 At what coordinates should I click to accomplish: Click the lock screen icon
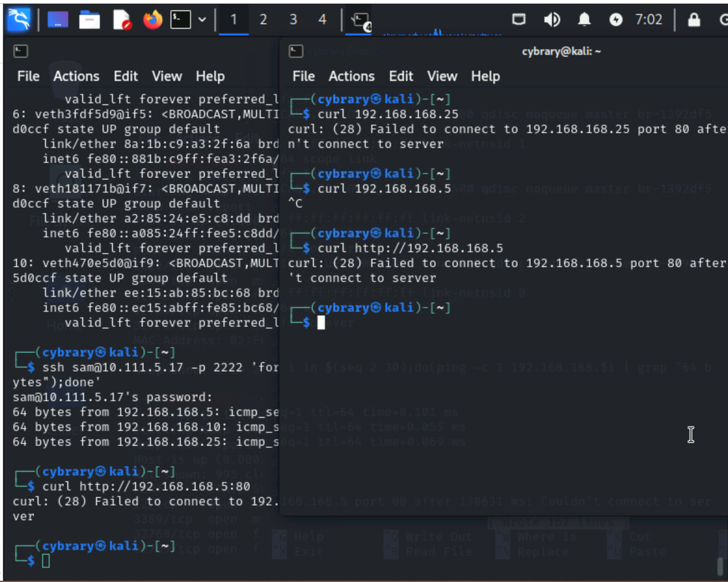[x=694, y=20]
